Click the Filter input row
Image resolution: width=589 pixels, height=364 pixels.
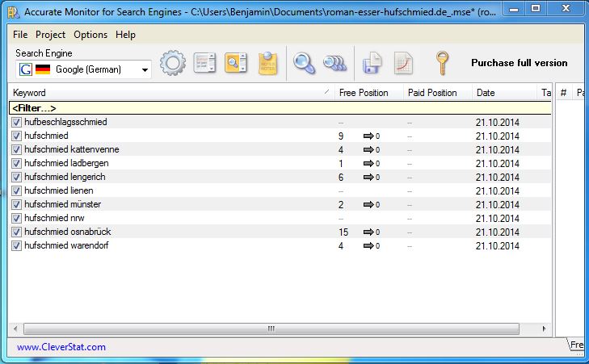(x=280, y=108)
